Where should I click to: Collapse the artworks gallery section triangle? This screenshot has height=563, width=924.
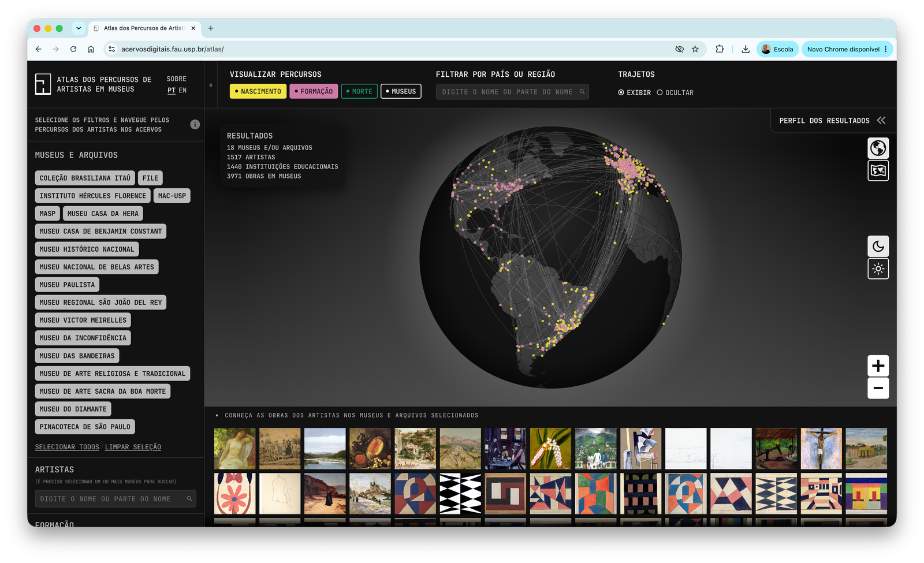pyautogui.click(x=217, y=416)
